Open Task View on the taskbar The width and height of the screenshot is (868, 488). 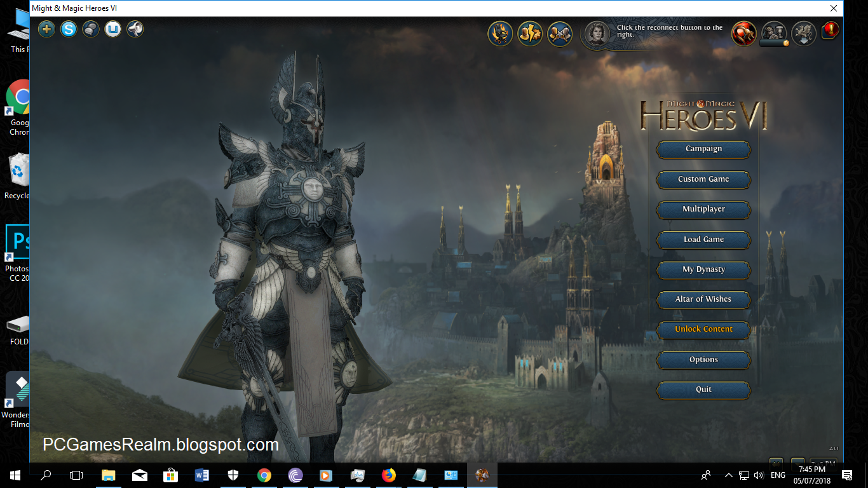coord(76,475)
